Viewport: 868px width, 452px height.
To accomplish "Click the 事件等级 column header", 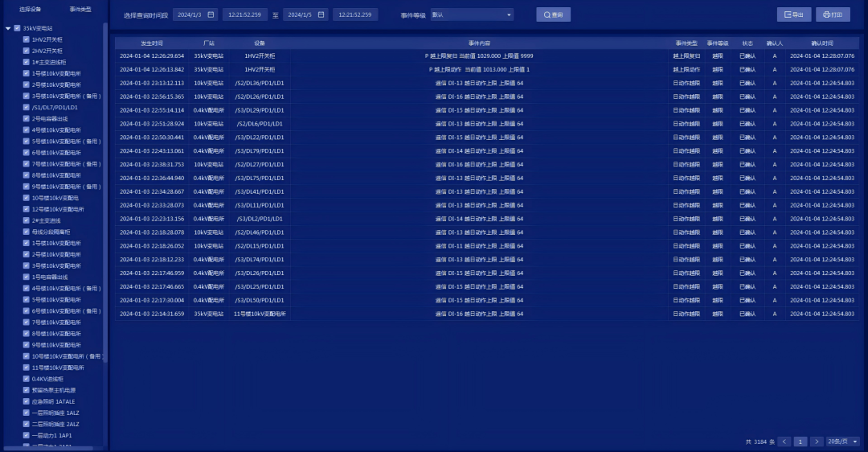I will point(718,43).
